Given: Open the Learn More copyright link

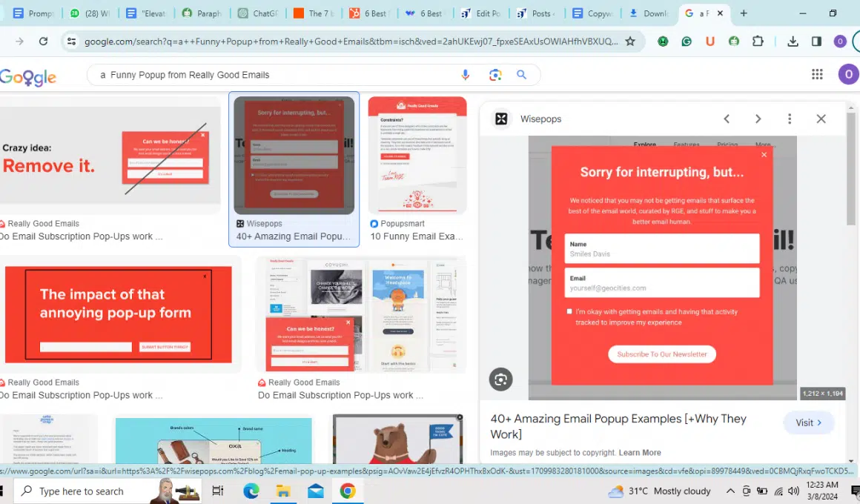Looking at the screenshot, I should click(x=640, y=453).
